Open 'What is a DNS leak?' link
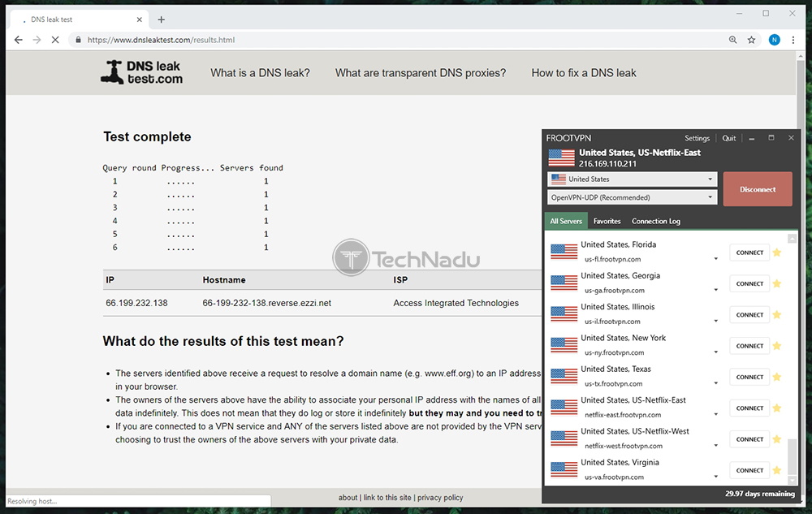 pos(260,73)
